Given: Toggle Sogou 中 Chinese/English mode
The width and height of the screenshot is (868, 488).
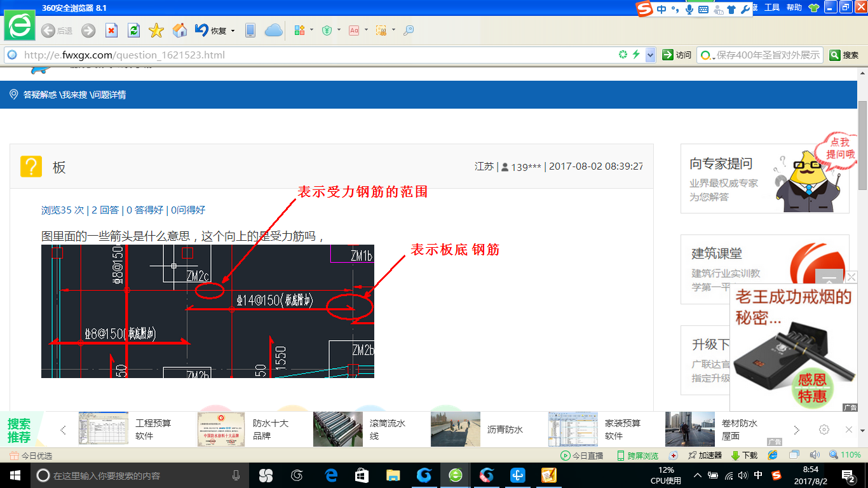Looking at the screenshot, I should 661,10.
